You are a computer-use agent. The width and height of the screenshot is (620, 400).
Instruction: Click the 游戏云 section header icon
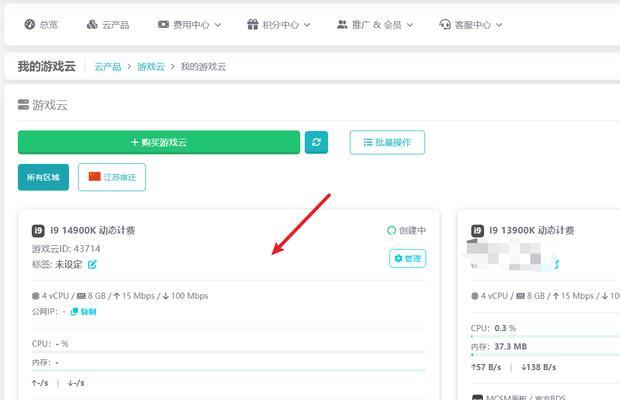(23, 105)
